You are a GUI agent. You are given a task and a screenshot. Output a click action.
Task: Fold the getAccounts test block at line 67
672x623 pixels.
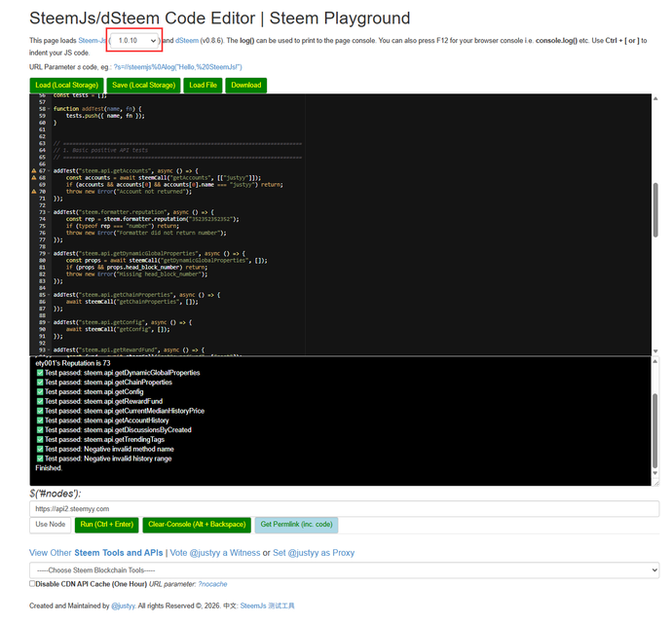tap(50, 169)
